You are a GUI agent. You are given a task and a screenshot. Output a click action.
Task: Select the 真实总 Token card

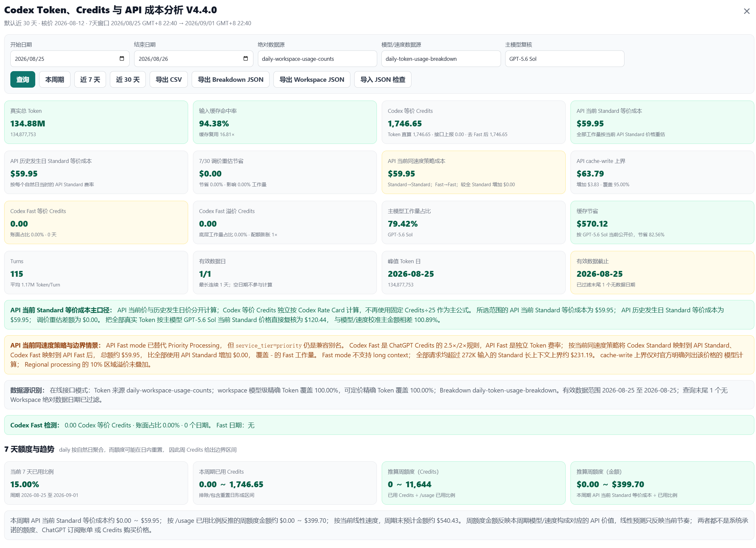pyautogui.click(x=96, y=122)
